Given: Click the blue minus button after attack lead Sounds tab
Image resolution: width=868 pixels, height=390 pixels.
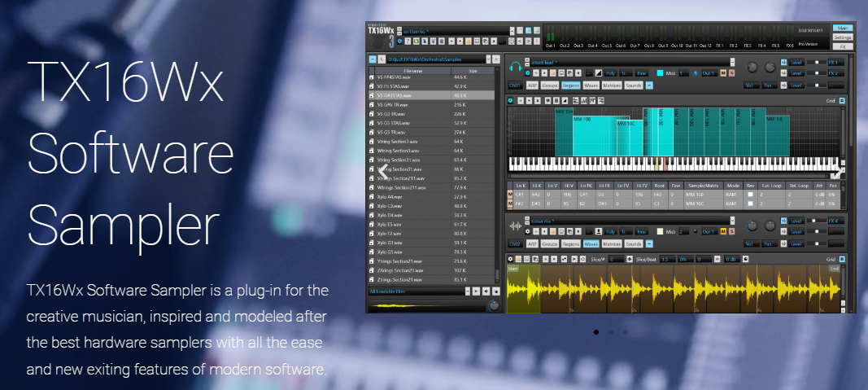Looking at the screenshot, I should 649,85.
